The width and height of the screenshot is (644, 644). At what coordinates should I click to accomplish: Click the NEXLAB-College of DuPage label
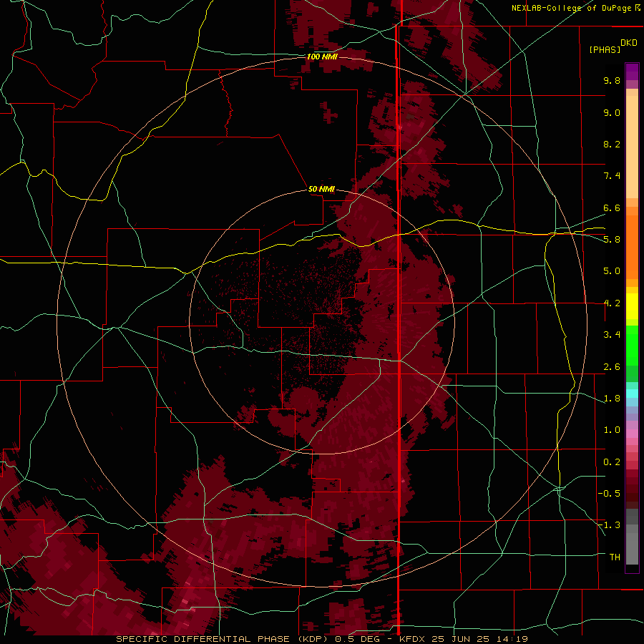572,8
